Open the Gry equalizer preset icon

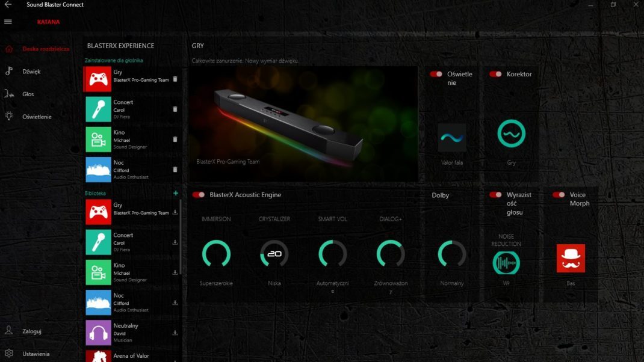click(x=511, y=133)
